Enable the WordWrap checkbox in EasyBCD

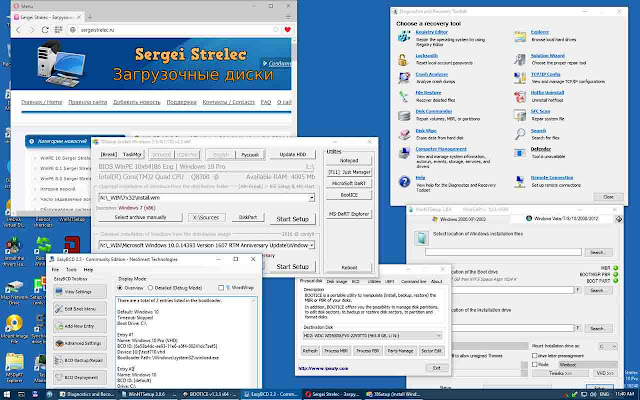221,288
